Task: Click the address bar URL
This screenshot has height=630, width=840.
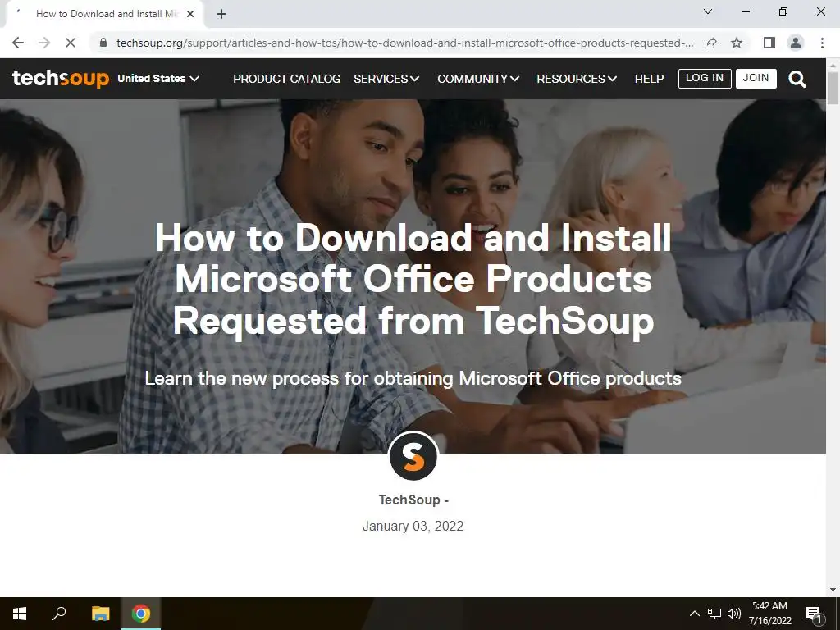Action: click(404, 43)
